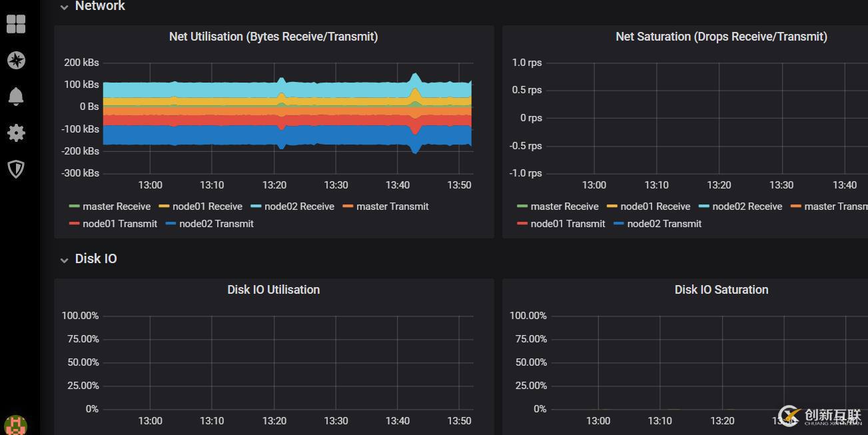Open the Configuration gear icon in sidebar
868x435 pixels.
coord(16,133)
